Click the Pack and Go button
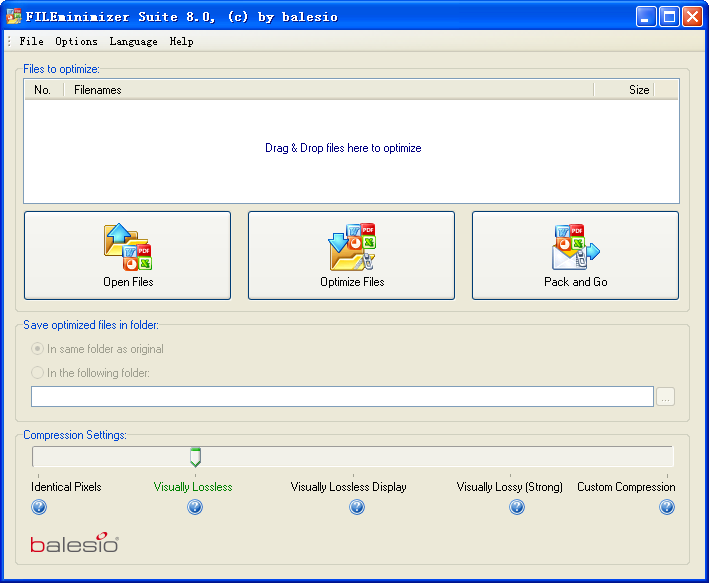Viewport: 709px width, 583px height. 575,255
